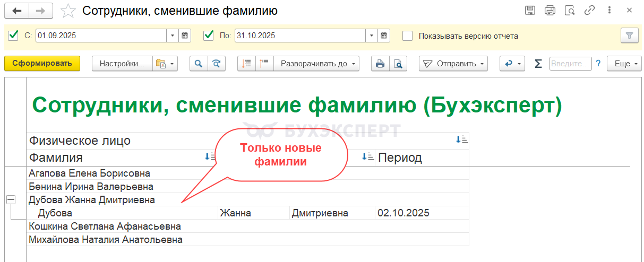Expand all groups icon

coord(264,64)
